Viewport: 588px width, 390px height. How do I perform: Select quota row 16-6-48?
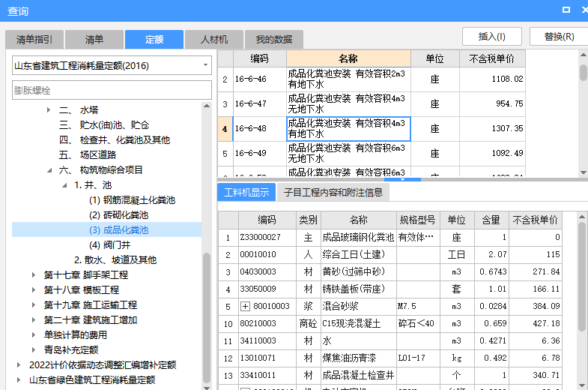click(x=372, y=129)
